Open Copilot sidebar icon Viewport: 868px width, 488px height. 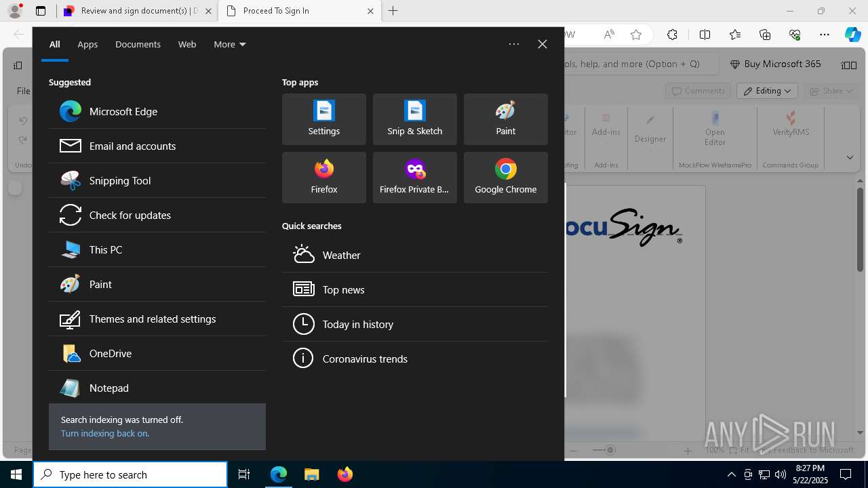[852, 35]
